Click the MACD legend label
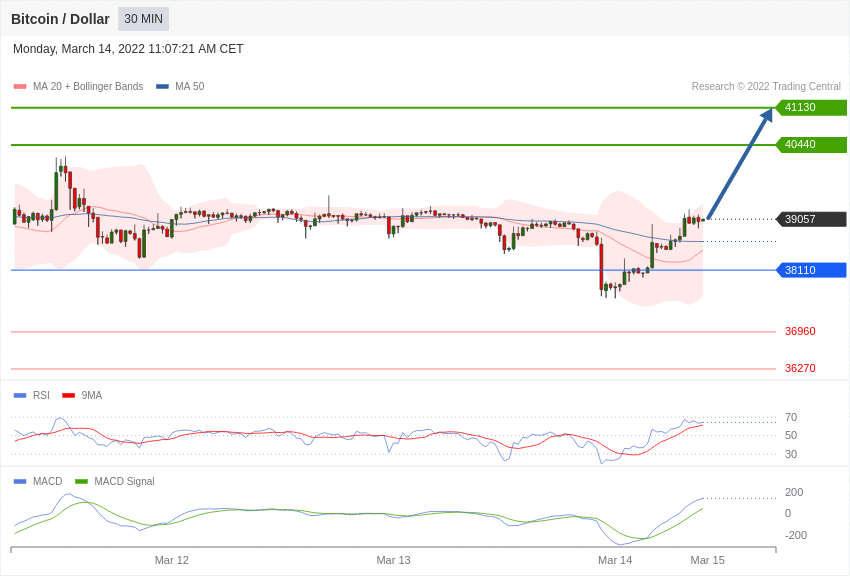This screenshot has width=850, height=576. (x=48, y=481)
